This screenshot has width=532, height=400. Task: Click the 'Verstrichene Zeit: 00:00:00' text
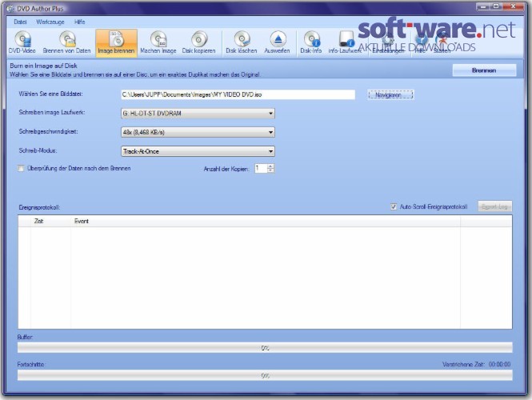pyautogui.click(x=476, y=364)
